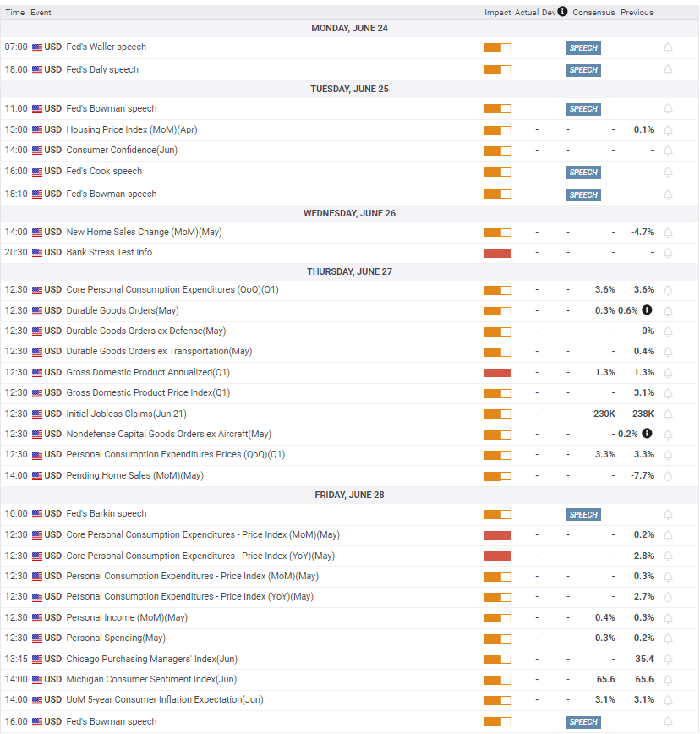Click info icon on Nondefense Capital Goods row
Screen dimensions: 700x734
tap(647, 434)
